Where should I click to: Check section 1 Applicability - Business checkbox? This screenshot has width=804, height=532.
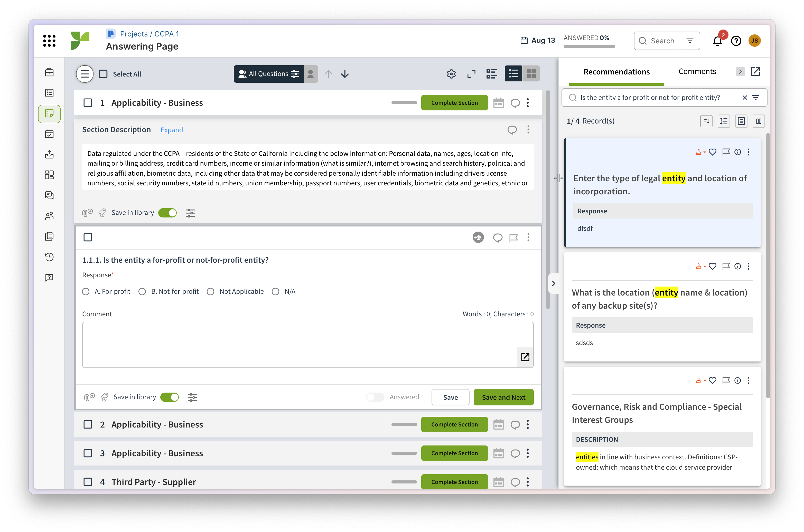(88, 103)
